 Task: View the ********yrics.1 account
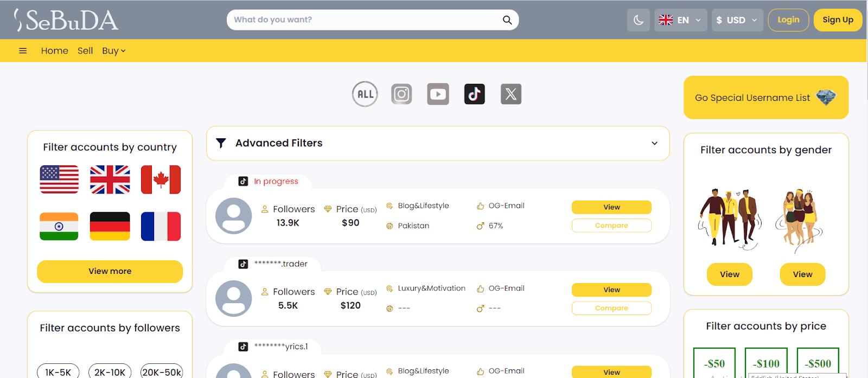pos(611,372)
